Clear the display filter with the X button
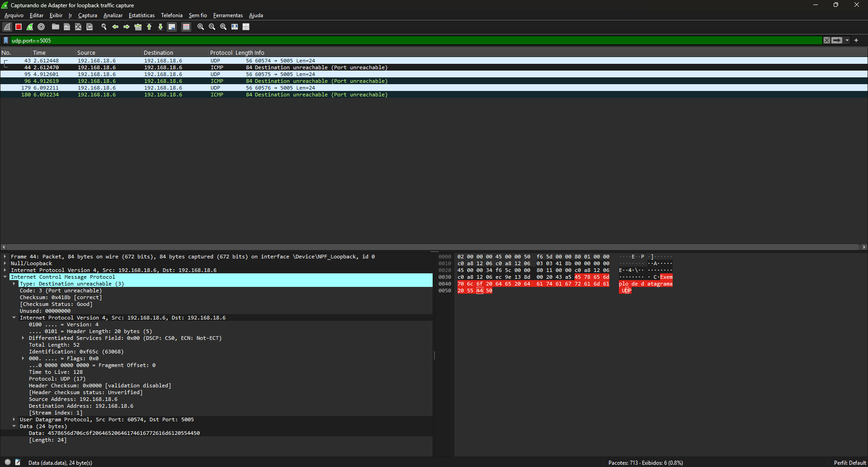868x467 pixels. (x=827, y=41)
